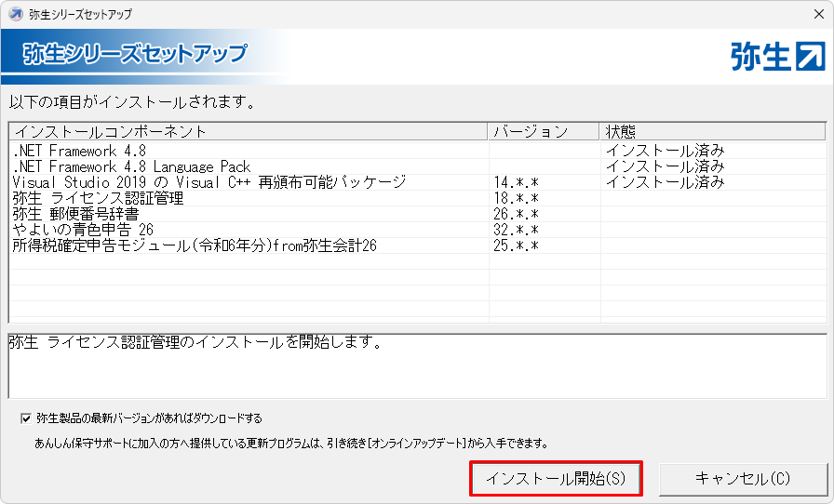834x504 pixels.
Task: Toggle the latest version download checkbox
Action: click(x=25, y=418)
